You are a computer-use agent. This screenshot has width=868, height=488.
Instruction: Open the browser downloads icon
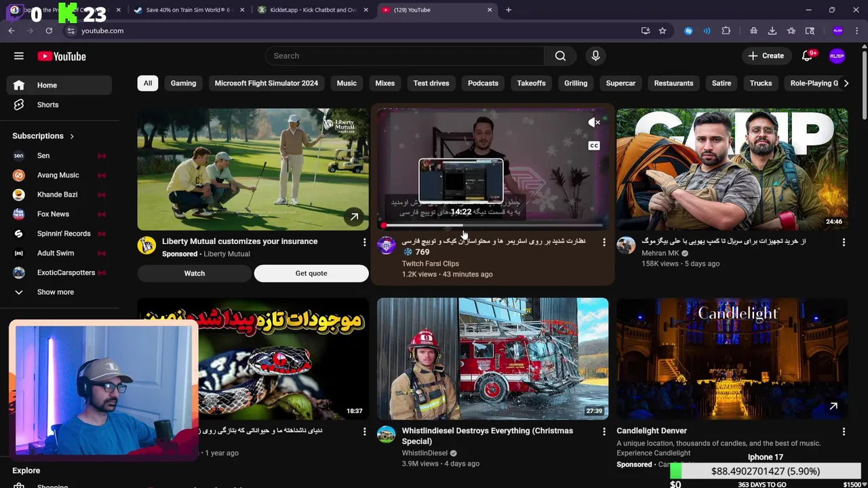[x=772, y=30]
